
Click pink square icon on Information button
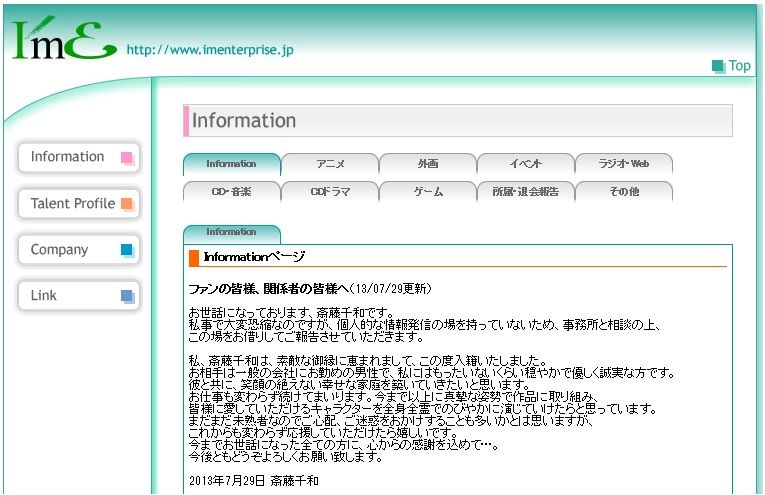[127, 158]
